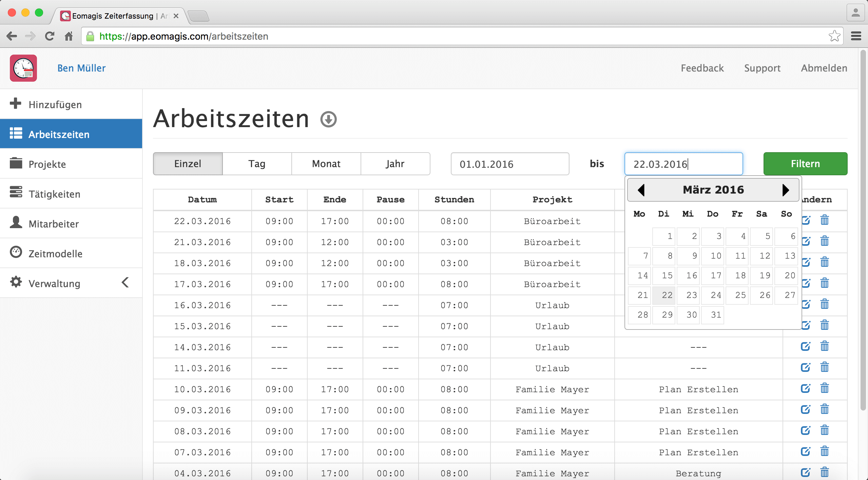Image resolution: width=868 pixels, height=480 pixels.
Task: Open Projekte using the briefcase icon
Action: (16, 164)
